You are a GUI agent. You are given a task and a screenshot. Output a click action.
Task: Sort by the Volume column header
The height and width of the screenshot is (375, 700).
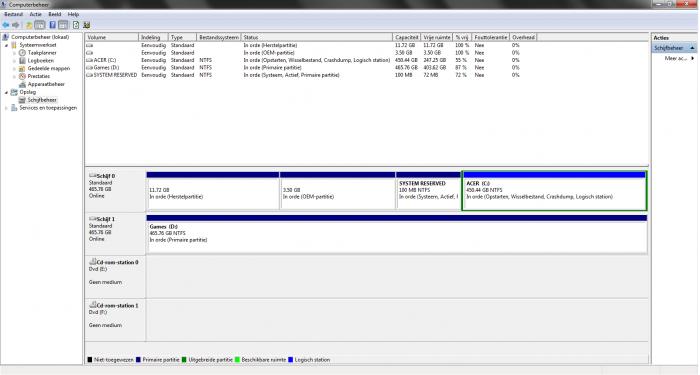point(112,38)
